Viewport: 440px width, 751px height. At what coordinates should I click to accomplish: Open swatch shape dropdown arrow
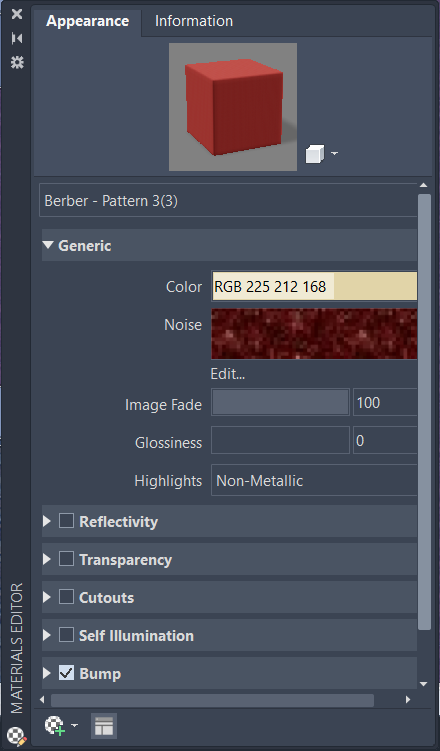tap(334, 154)
